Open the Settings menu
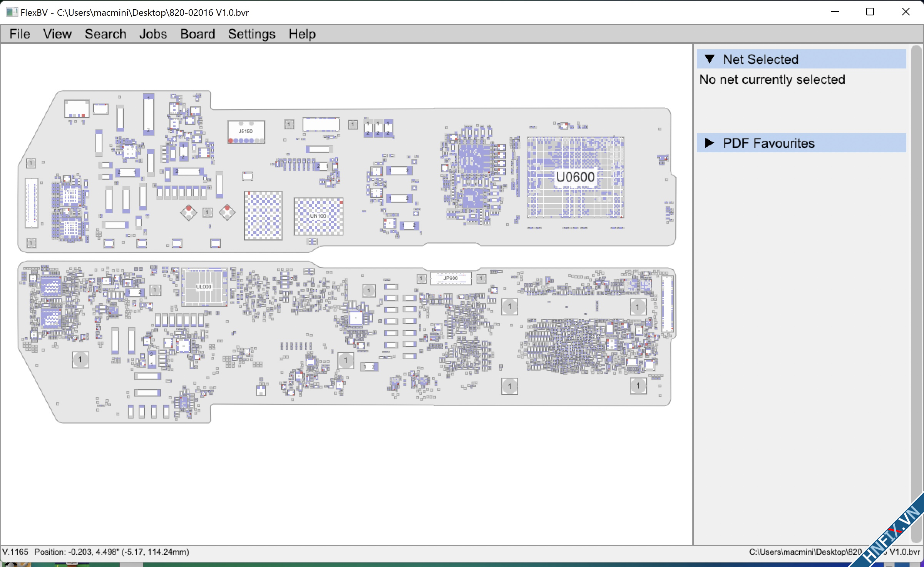The height and width of the screenshot is (567, 924). pyautogui.click(x=251, y=34)
